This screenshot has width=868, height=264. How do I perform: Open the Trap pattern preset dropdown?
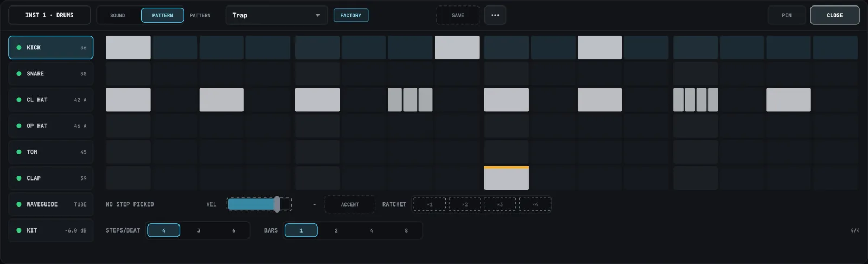(x=277, y=15)
